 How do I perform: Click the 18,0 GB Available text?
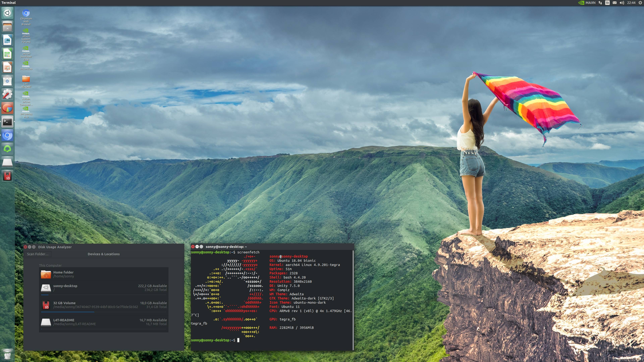tap(153, 303)
